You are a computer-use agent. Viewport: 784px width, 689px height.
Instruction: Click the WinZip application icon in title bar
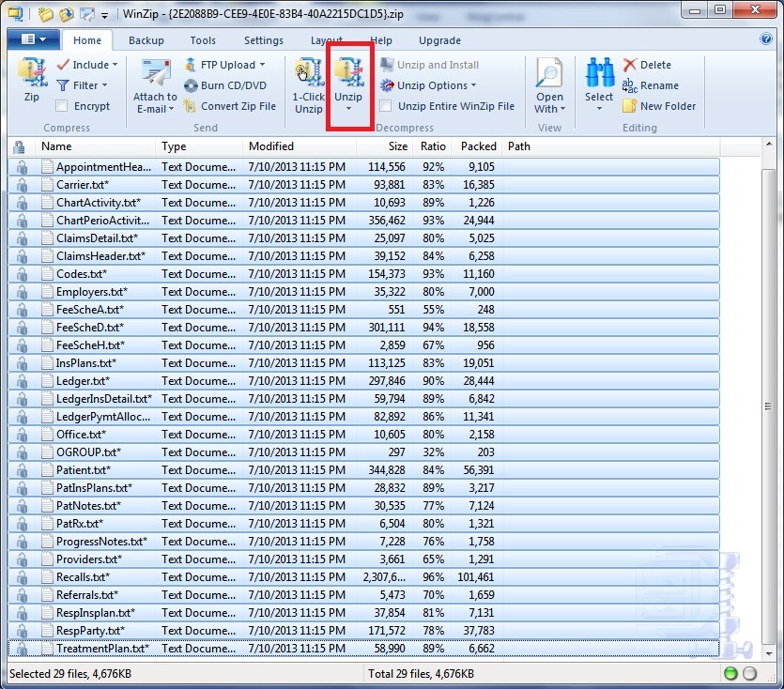[x=16, y=13]
